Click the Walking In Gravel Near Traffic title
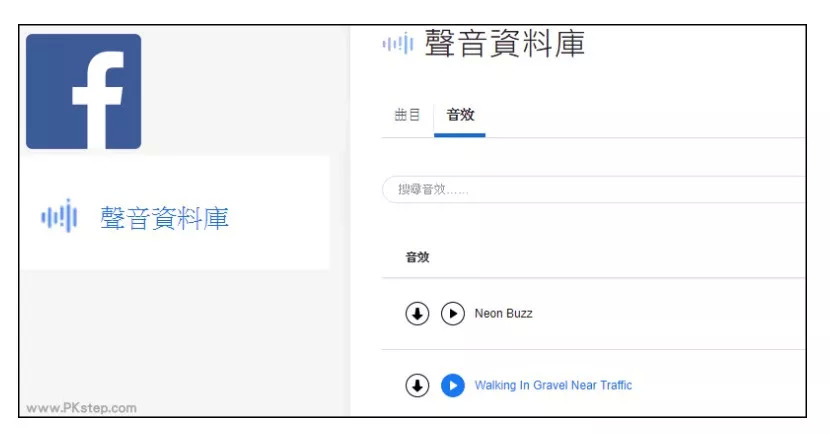 point(553,385)
